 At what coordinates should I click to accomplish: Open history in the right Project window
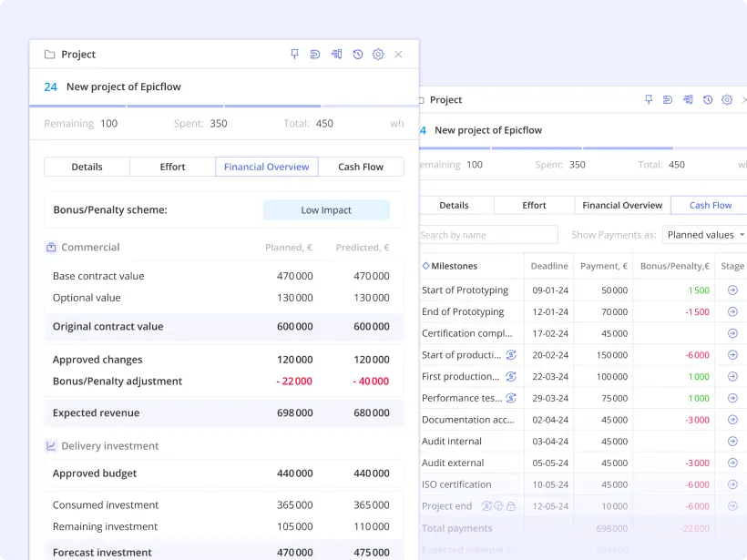pos(708,99)
